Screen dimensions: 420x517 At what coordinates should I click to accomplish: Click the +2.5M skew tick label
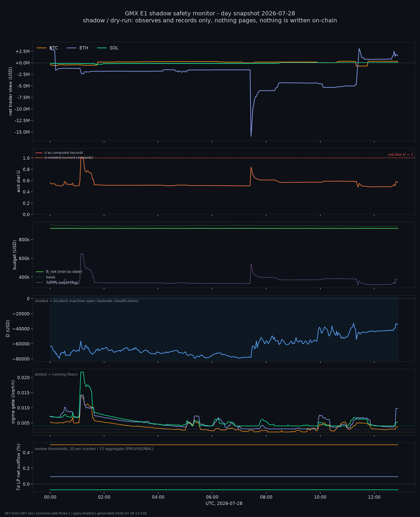(x=23, y=51)
